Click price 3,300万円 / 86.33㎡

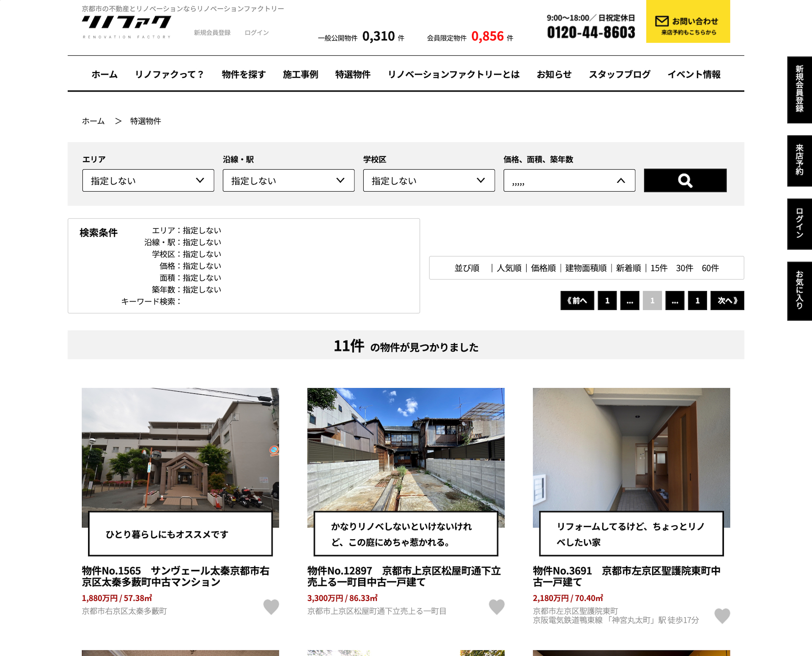343,598
